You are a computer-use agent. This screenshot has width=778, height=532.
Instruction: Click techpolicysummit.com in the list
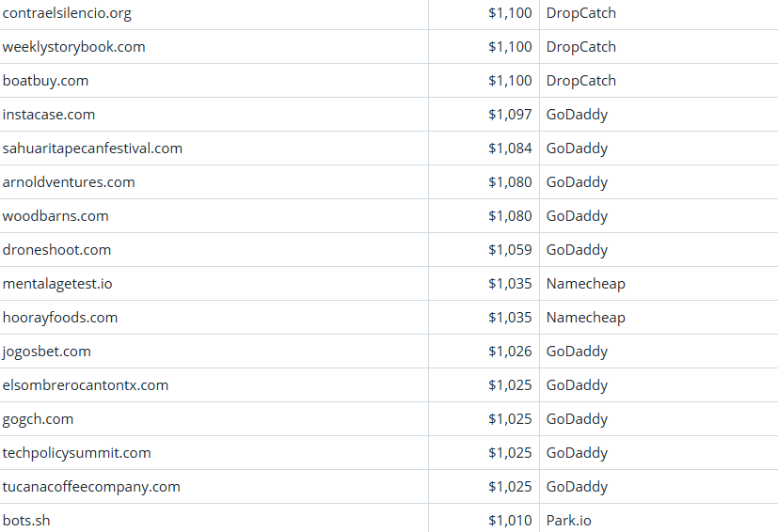tap(76, 453)
